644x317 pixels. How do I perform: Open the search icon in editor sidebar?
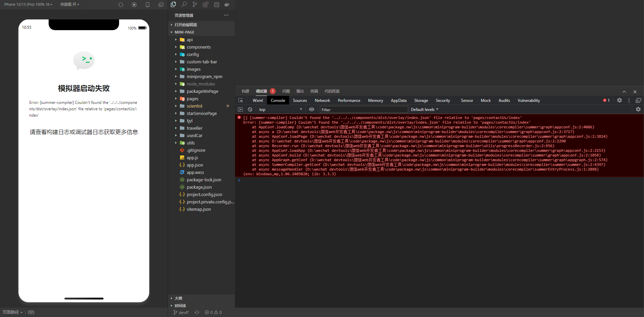184,4
